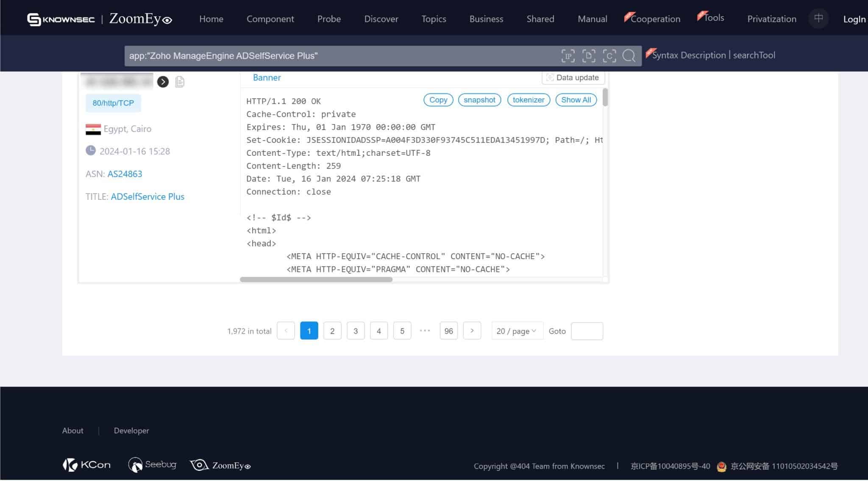Click the Goto page input field
Screen dimensions: 868x481
pos(587,331)
